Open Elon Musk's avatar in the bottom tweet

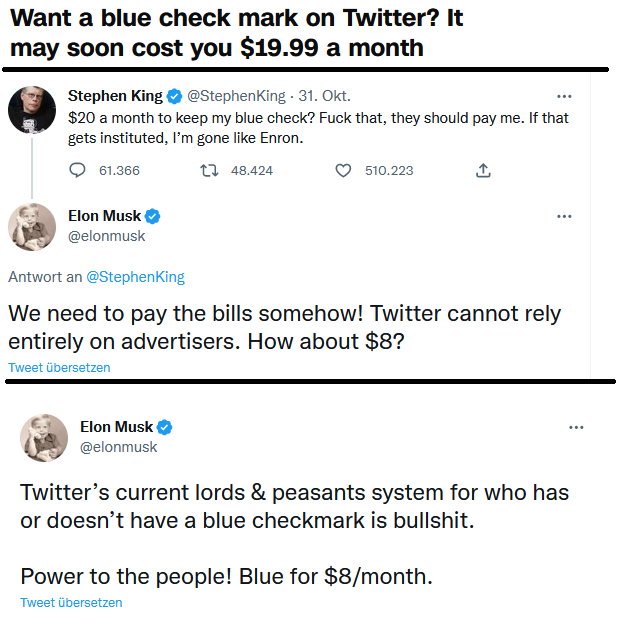coord(44,437)
